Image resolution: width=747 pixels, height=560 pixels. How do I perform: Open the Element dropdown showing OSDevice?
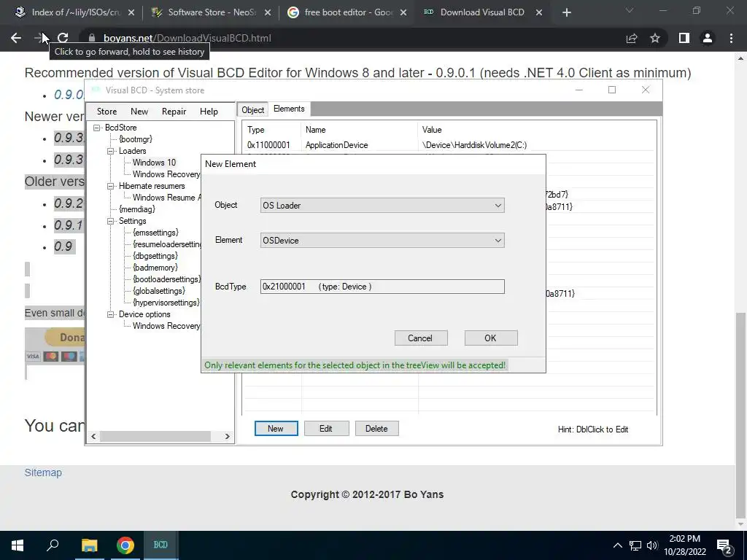coord(382,241)
